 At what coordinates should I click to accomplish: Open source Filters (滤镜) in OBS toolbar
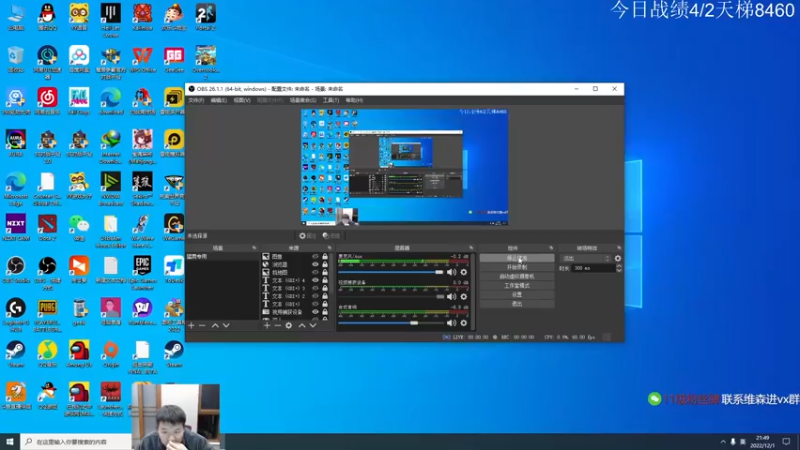point(331,236)
